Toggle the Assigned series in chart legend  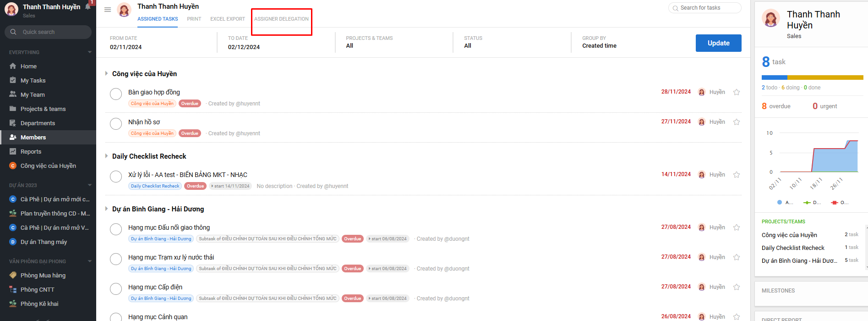785,202
